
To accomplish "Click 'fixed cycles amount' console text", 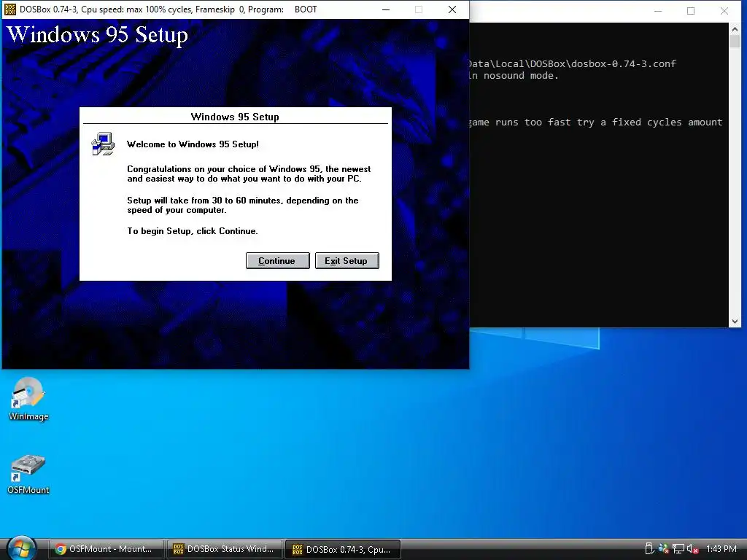I will point(667,122).
